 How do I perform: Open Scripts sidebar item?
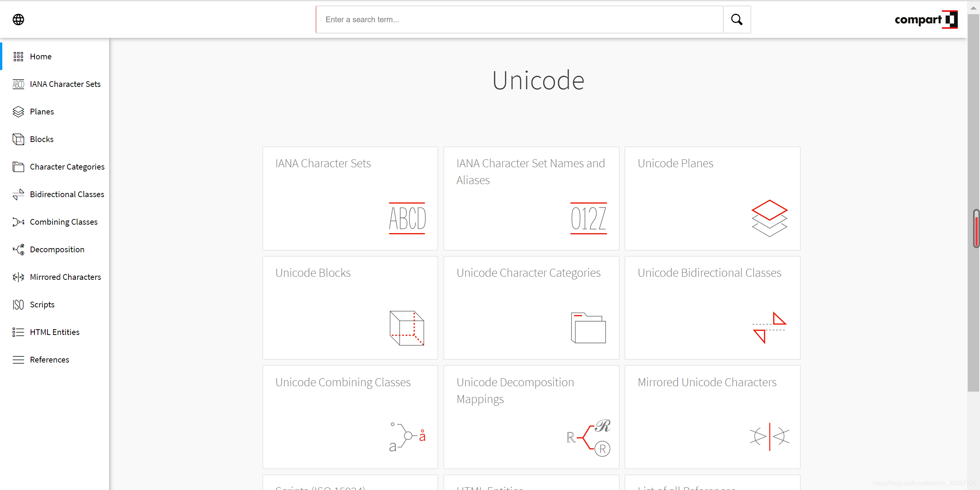pyautogui.click(x=42, y=305)
